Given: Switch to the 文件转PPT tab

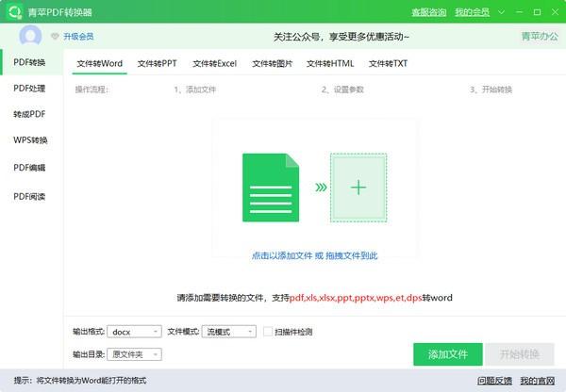Looking at the screenshot, I should point(157,64).
